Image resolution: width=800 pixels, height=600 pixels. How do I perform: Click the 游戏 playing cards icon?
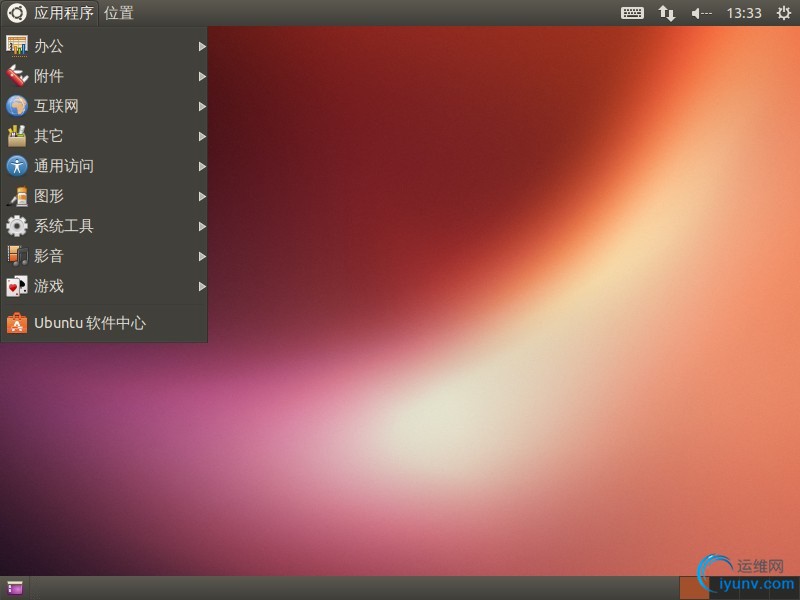pos(17,286)
